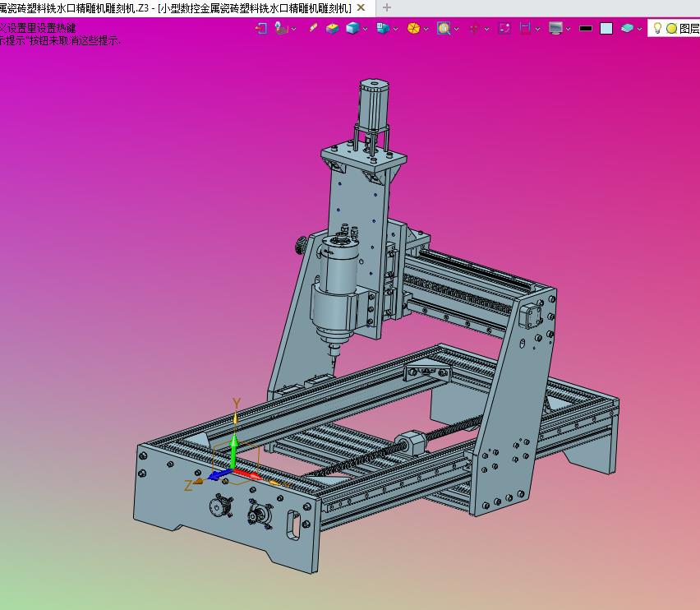Click the yellow shaded box display icon
This screenshot has width=700, height=610.
(333, 29)
